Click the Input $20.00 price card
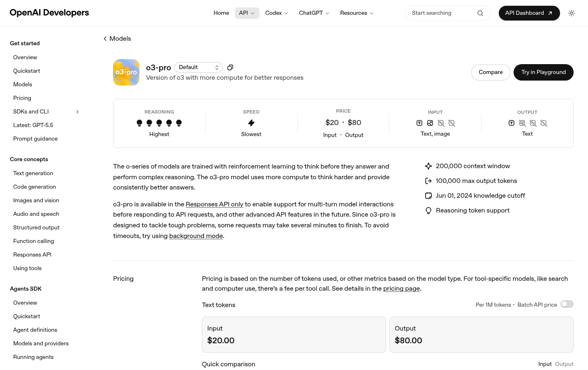The image size is (588, 370). [x=294, y=335]
